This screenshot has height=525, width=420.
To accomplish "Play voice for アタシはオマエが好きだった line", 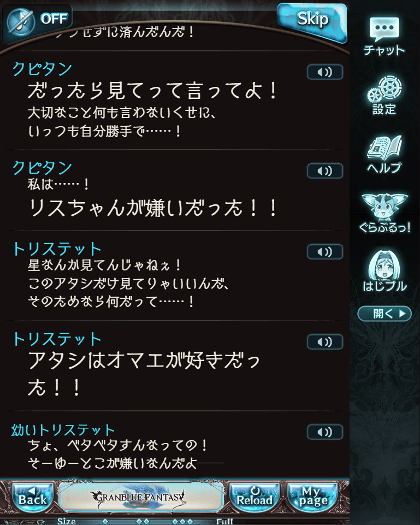I will (324, 342).
